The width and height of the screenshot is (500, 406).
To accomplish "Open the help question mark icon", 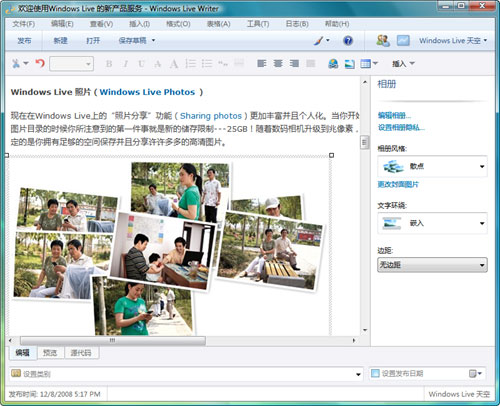I will click(x=348, y=41).
